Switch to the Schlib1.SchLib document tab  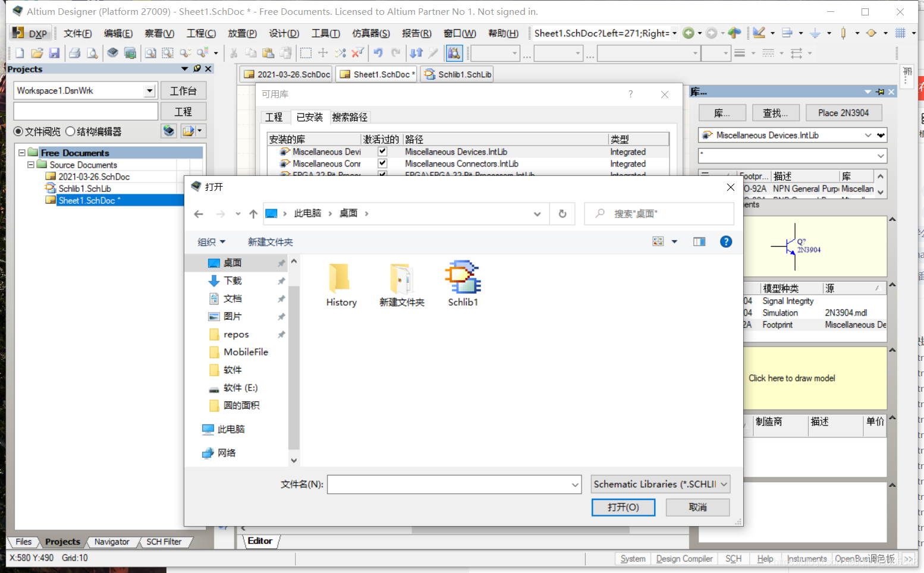[x=458, y=74]
